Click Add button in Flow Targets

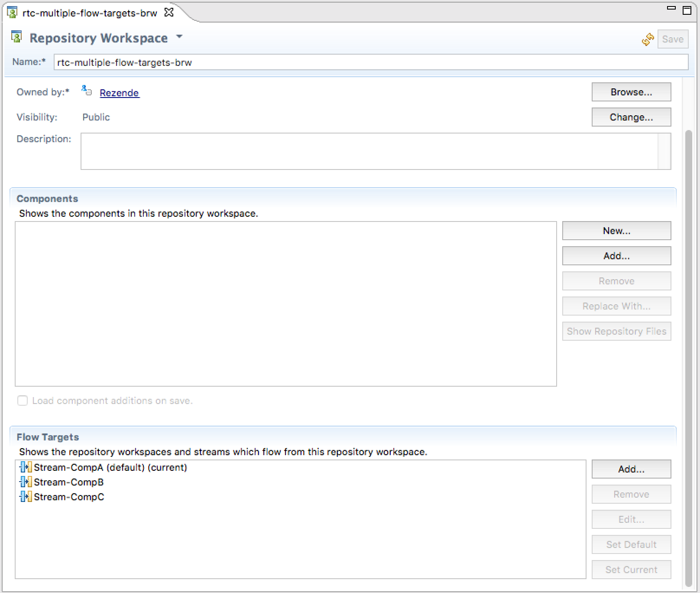(631, 469)
